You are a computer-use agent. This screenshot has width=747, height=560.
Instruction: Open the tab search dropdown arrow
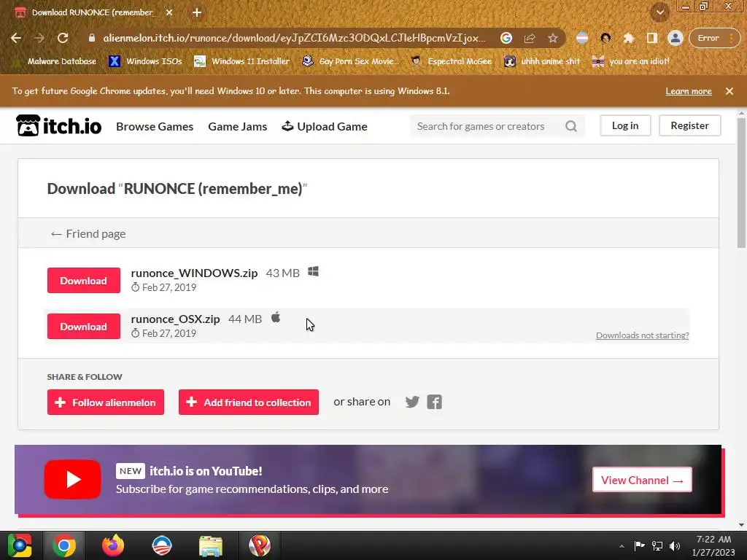tap(659, 12)
